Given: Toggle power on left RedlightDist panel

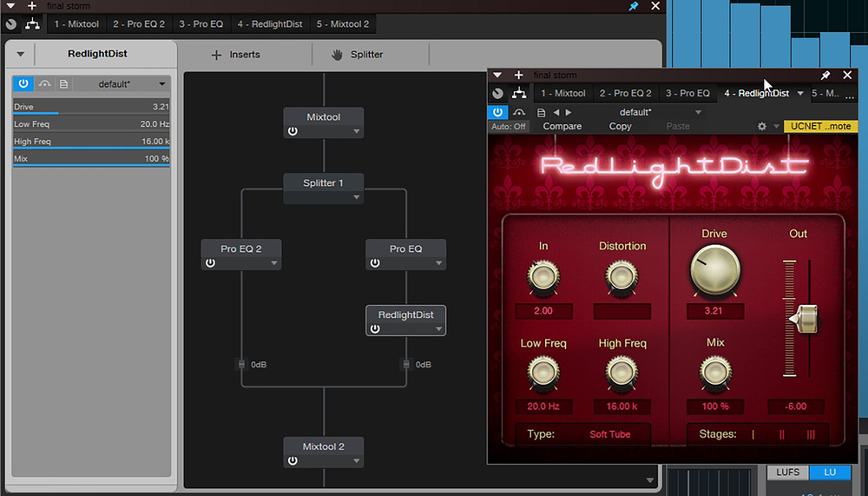Looking at the screenshot, I should [x=23, y=83].
